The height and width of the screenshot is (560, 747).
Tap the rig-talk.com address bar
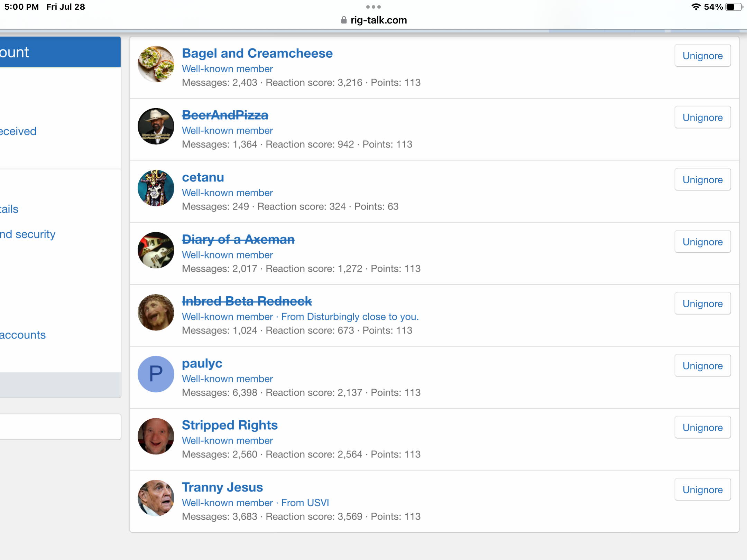click(378, 20)
